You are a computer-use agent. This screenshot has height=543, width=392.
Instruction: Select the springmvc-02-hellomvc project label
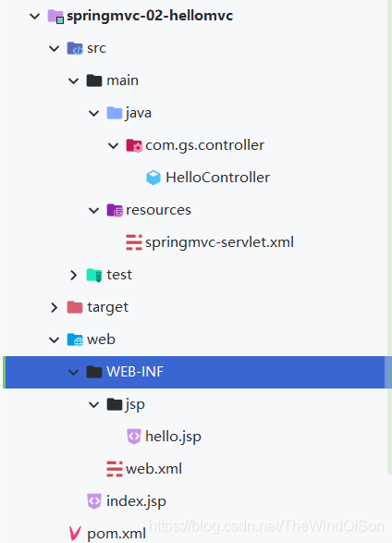[x=150, y=17]
